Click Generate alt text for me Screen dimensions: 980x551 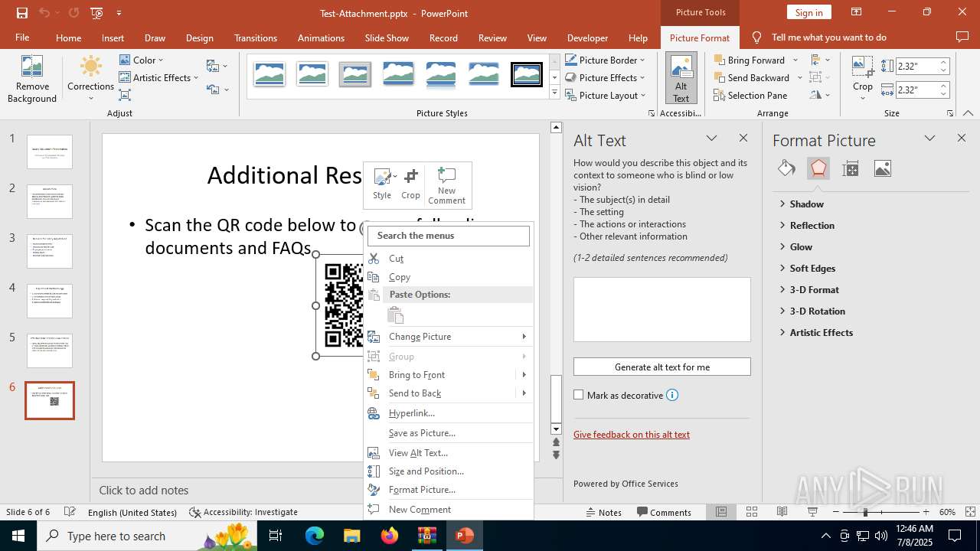[x=662, y=367]
